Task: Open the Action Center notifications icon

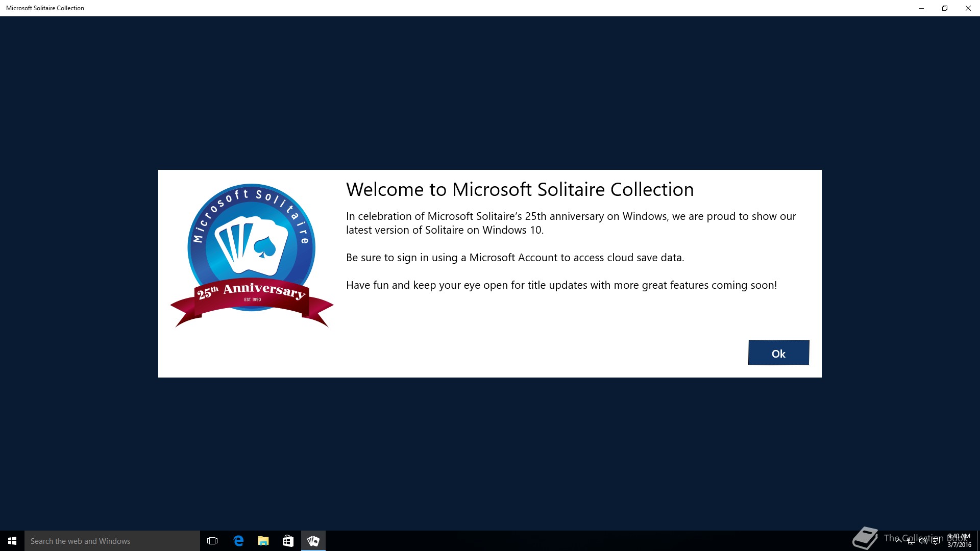Action: coord(936,541)
